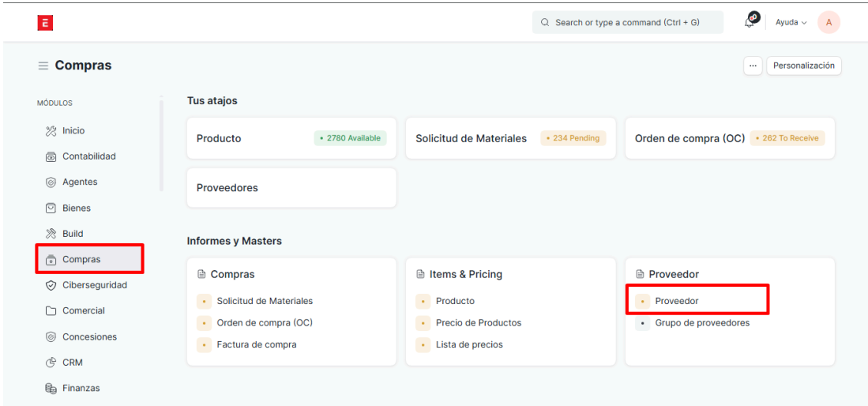Screen dimensions: 868x406
Task: Open the Solicitud de Materiales shortcut card
Action: click(x=471, y=138)
